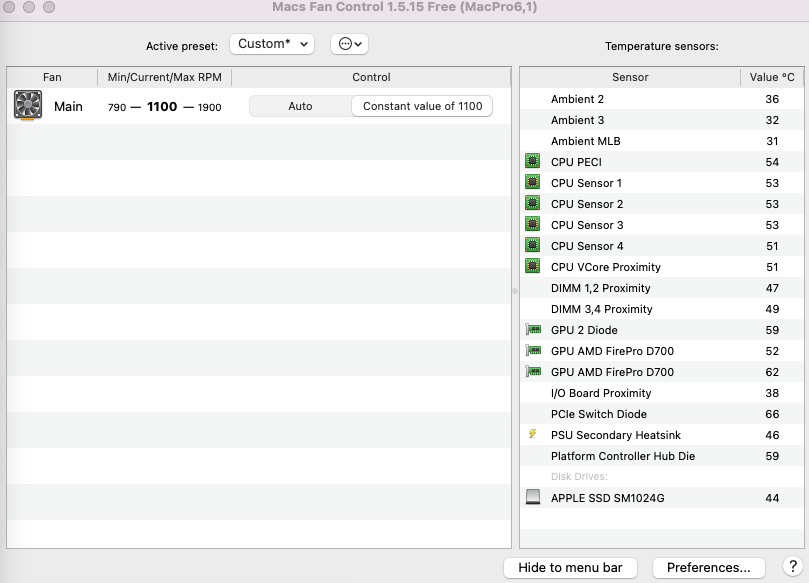Click the Value °C column header
The height and width of the screenshot is (583, 809).
[x=772, y=77]
